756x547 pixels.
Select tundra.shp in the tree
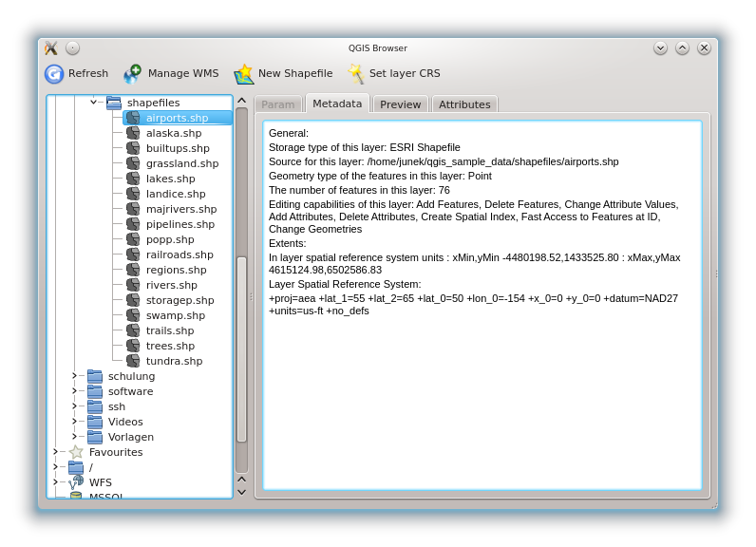coord(174,361)
